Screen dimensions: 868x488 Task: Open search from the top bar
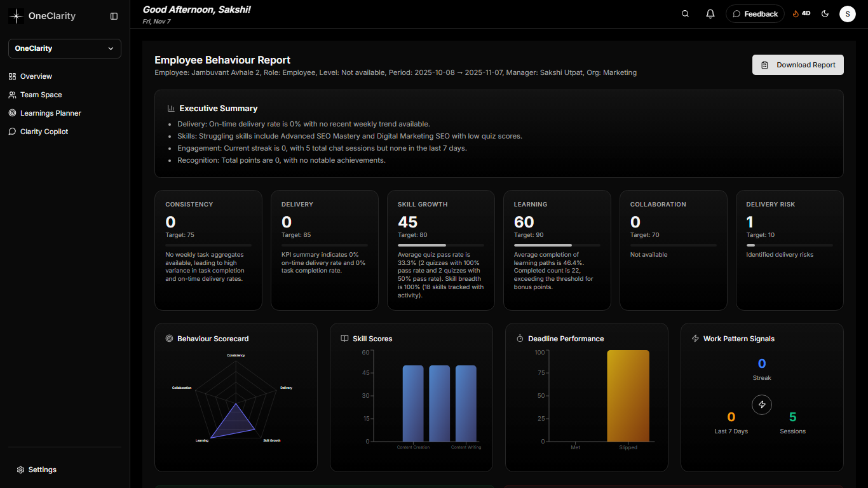tap(685, 14)
